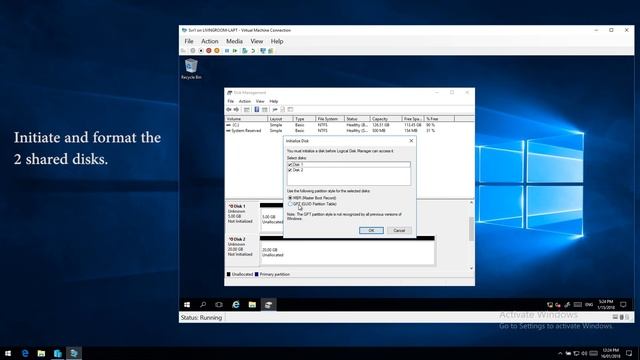640x360 pixels.
Task: Click host Internet Explorer taskbar icon
Action: 25,353
